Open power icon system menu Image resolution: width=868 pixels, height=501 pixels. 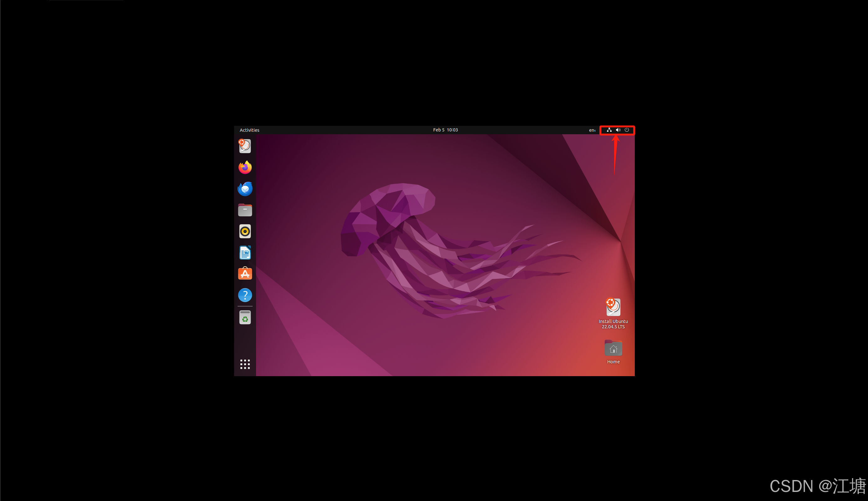coord(627,130)
